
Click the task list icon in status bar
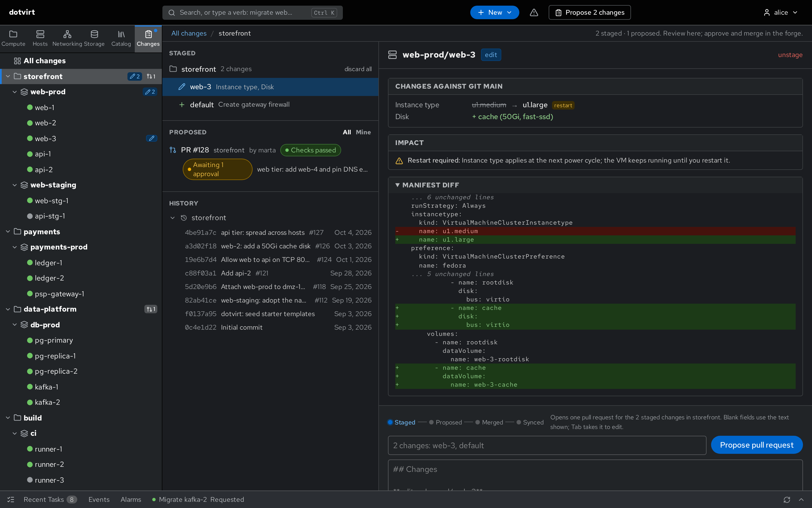(11, 500)
